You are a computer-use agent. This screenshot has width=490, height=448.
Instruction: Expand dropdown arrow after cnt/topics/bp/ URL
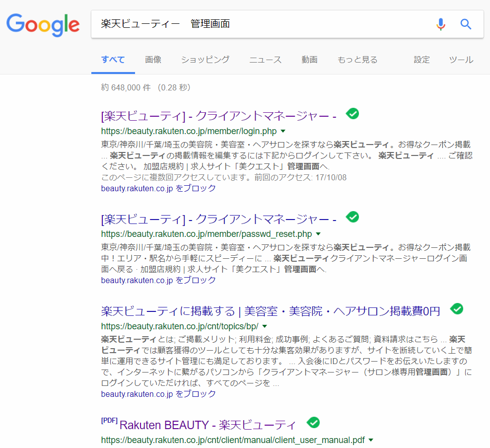tap(265, 326)
